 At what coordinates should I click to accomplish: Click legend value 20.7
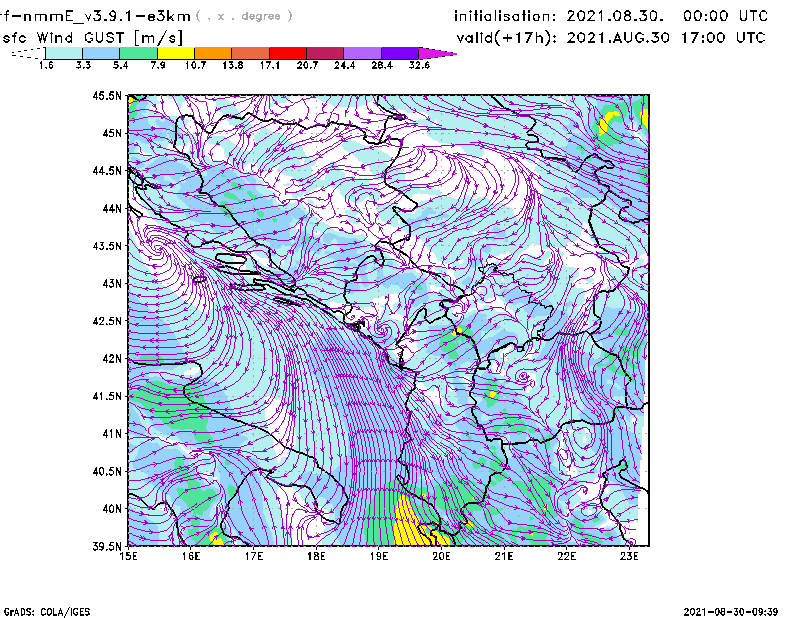[307, 65]
